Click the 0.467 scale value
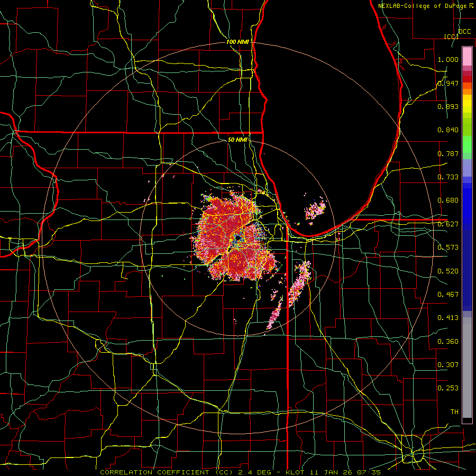 (x=448, y=295)
